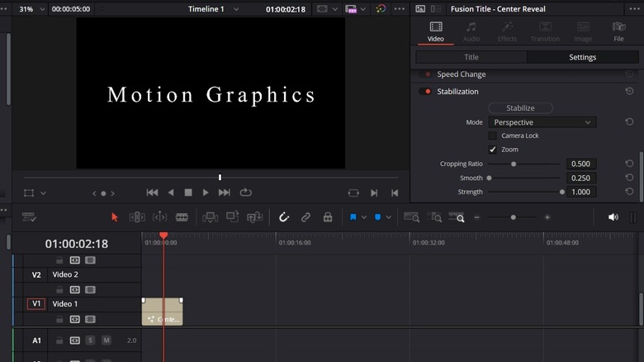The width and height of the screenshot is (644, 362).
Task: Click the Stabilize button
Action: point(520,107)
